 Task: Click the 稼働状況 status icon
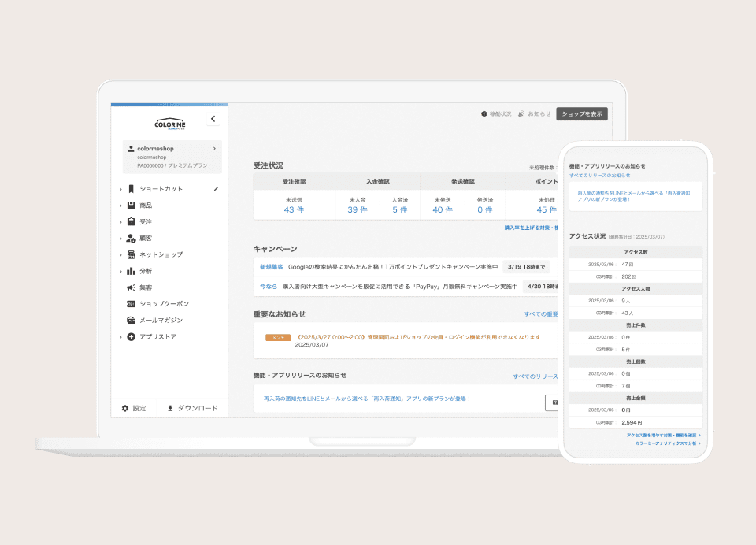(484, 114)
